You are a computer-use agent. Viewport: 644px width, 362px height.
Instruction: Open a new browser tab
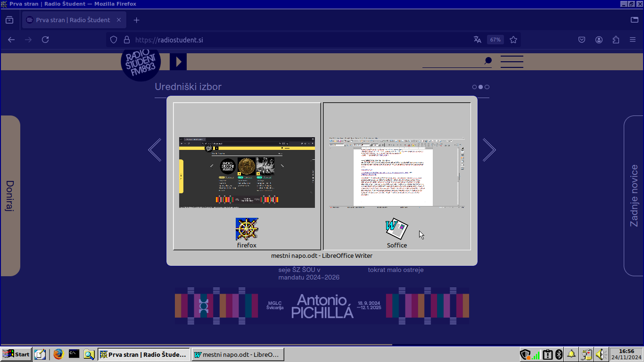click(136, 20)
